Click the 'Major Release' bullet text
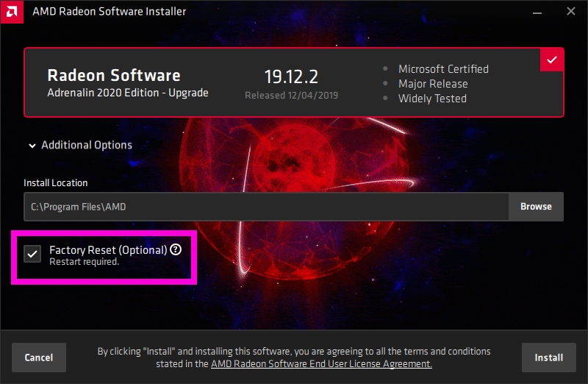Image resolution: width=588 pixels, height=384 pixels. pos(433,84)
